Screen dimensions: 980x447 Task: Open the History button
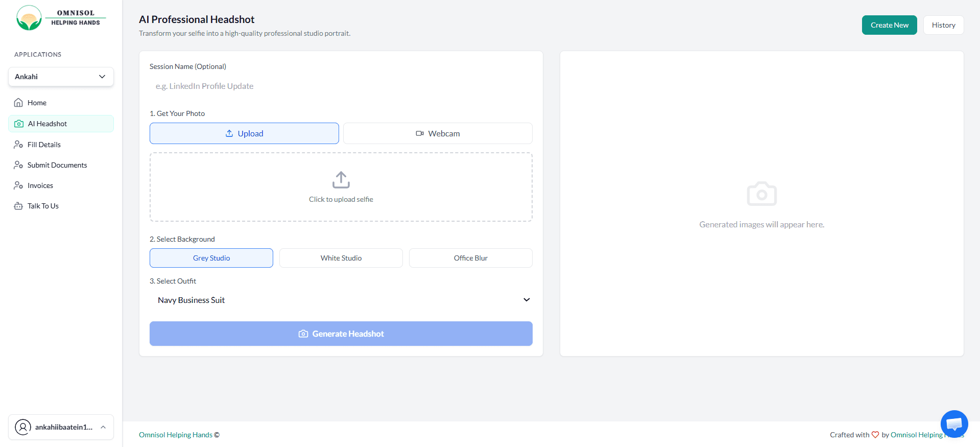943,25
